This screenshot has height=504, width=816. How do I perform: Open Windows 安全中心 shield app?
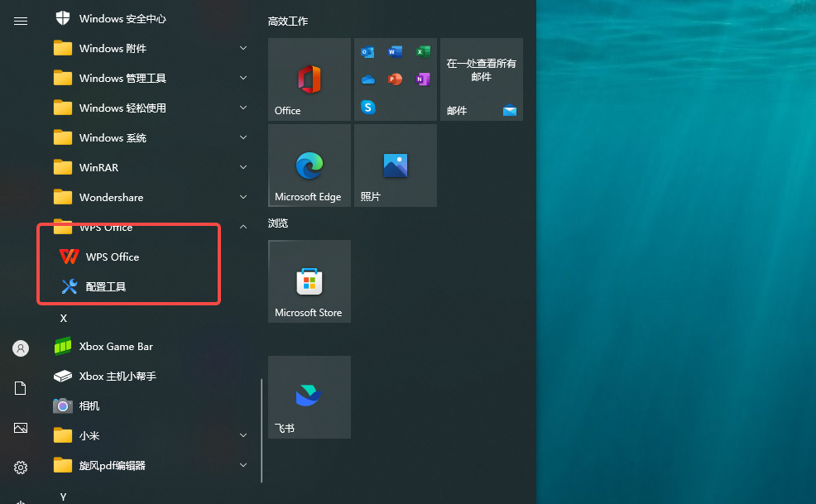tap(63, 18)
